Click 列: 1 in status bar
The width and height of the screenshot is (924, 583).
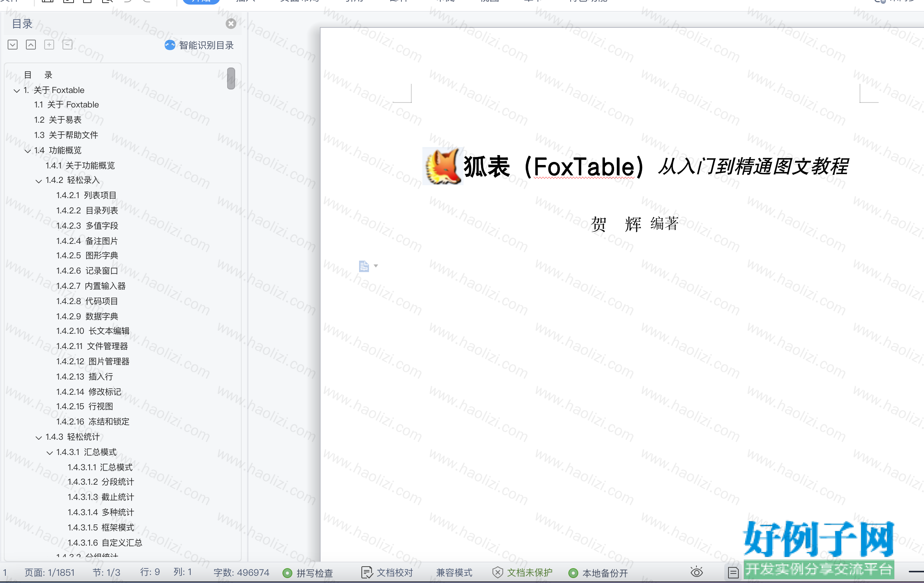point(183,572)
